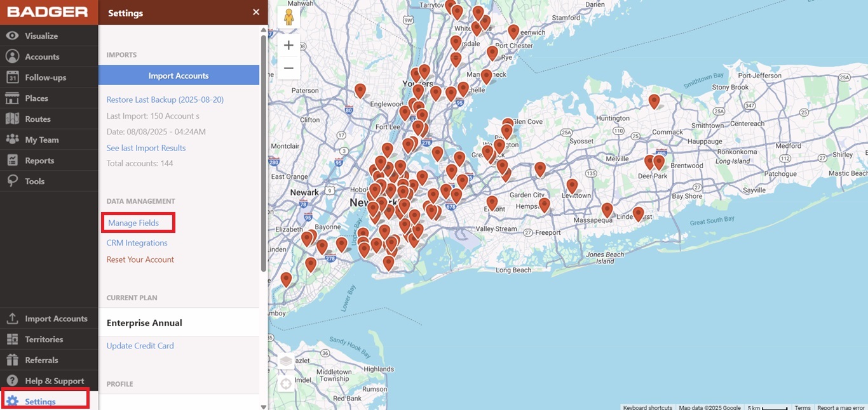Open the map layers control

(x=286, y=361)
